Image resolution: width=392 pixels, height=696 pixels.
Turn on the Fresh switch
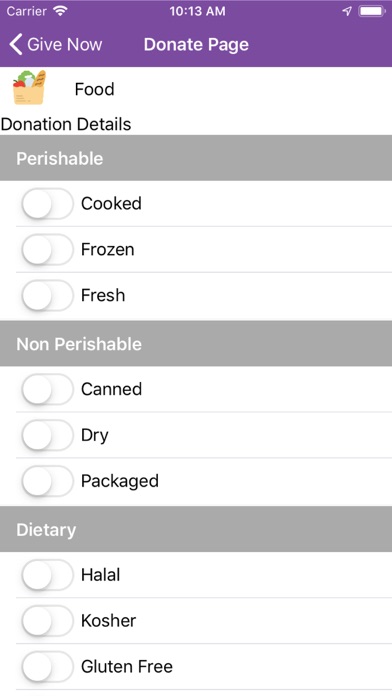coord(47,295)
